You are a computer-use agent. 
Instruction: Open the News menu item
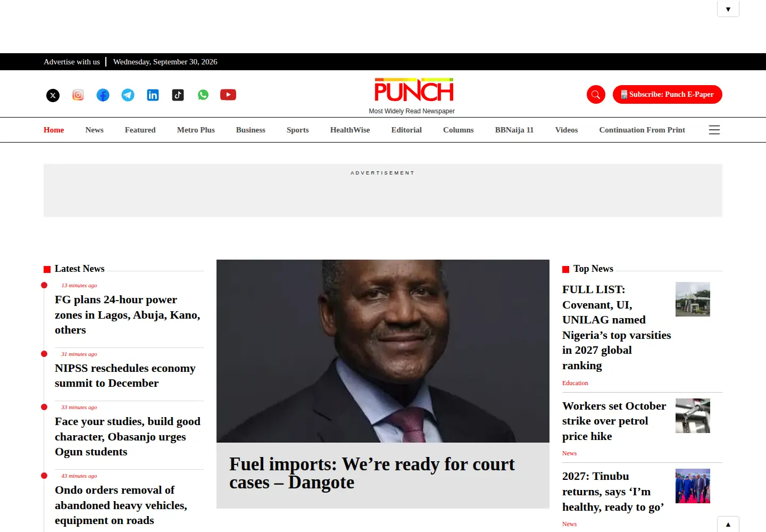coord(95,130)
